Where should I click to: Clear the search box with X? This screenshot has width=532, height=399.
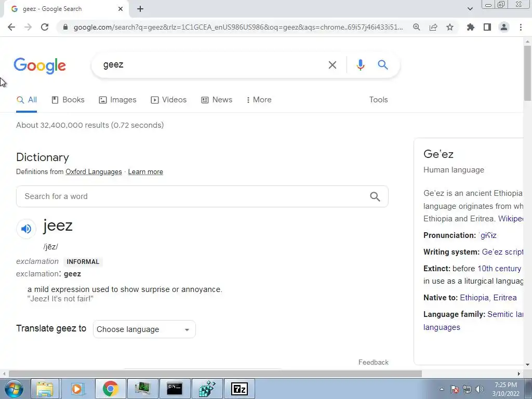click(x=332, y=65)
